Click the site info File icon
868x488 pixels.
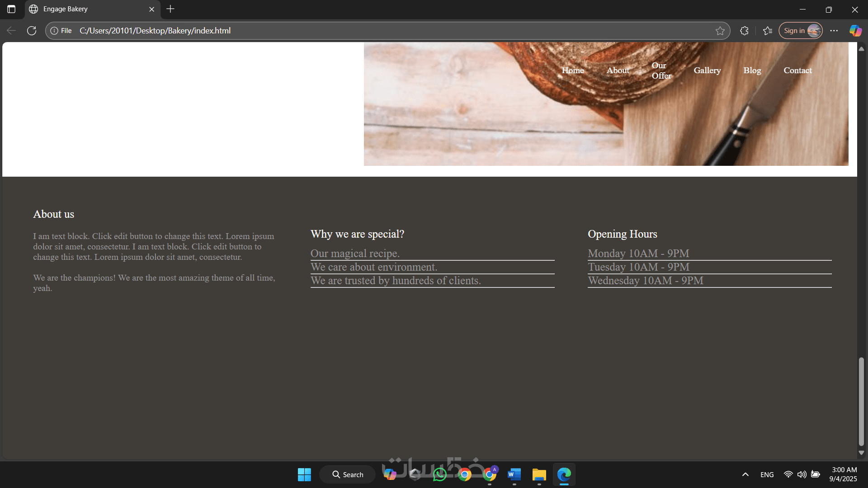click(61, 31)
